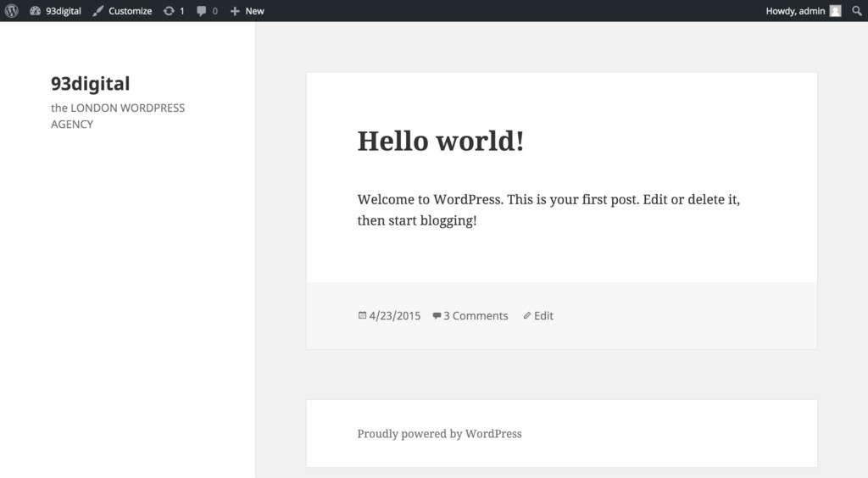868x478 pixels.
Task: Click the comments bubble icon in admin toolbar
Action: (x=202, y=11)
